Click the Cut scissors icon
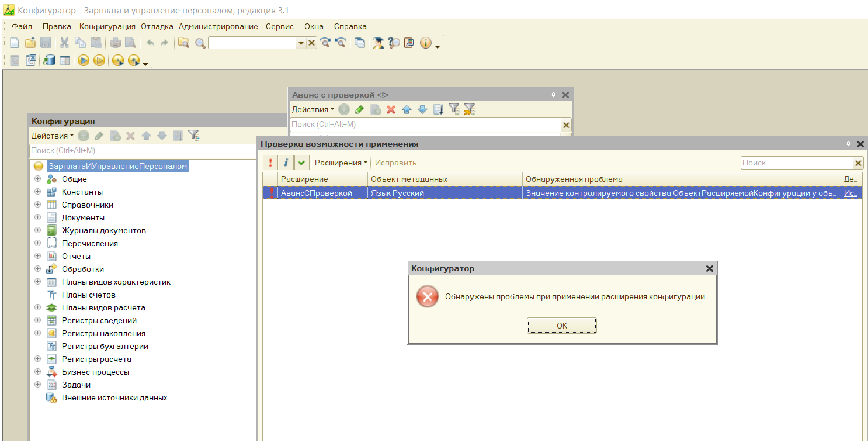Image resolution: width=868 pixels, height=446 pixels. 64,43
